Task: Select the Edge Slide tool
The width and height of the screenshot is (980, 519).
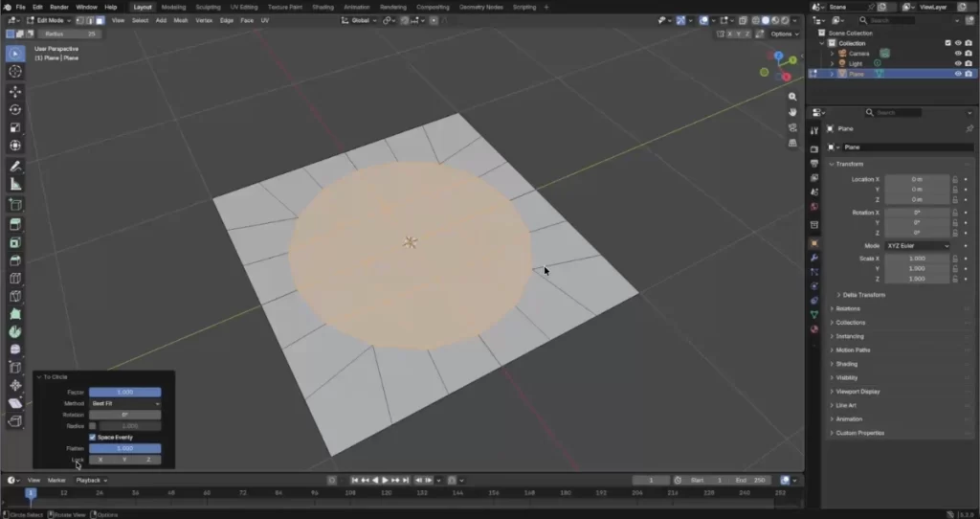Action: point(15,368)
